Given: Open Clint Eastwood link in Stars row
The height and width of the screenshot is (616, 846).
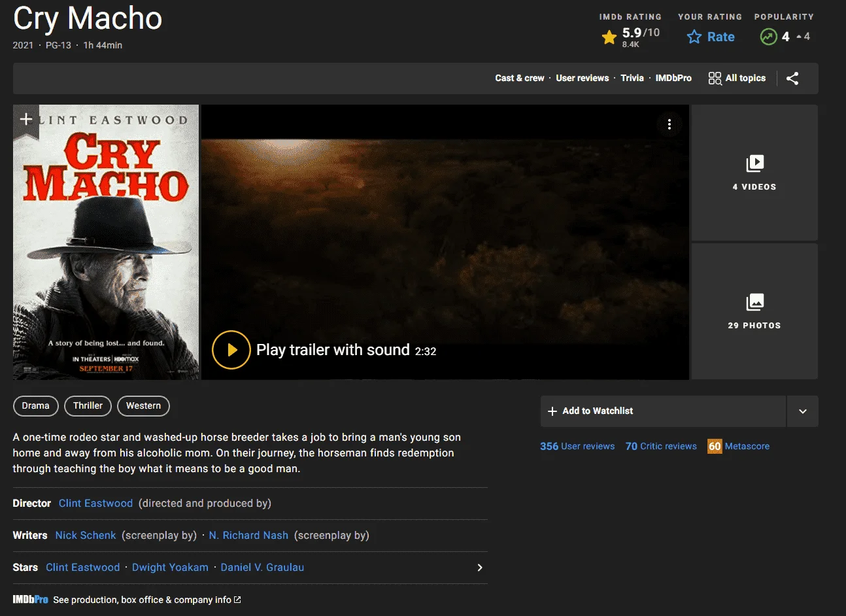Looking at the screenshot, I should point(83,568).
